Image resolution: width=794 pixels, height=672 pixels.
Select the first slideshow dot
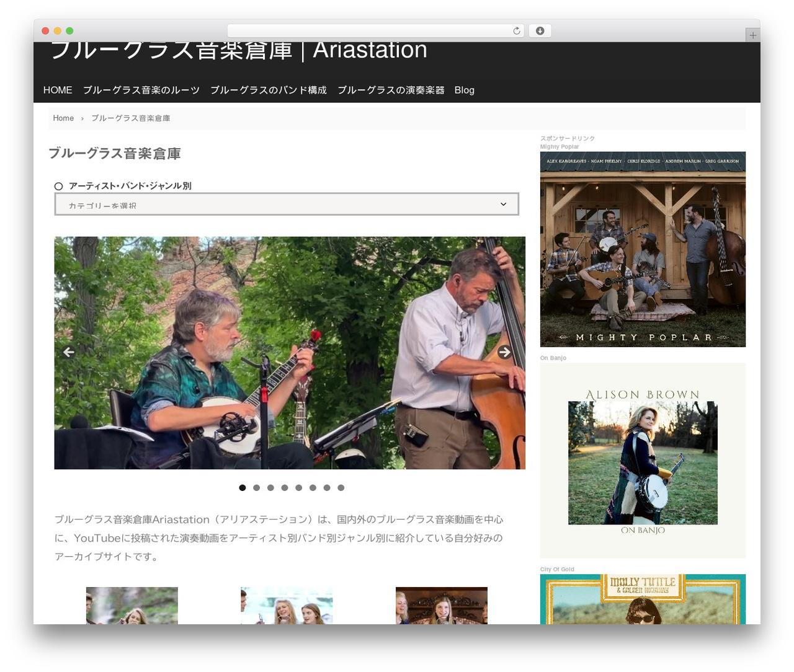tap(243, 488)
